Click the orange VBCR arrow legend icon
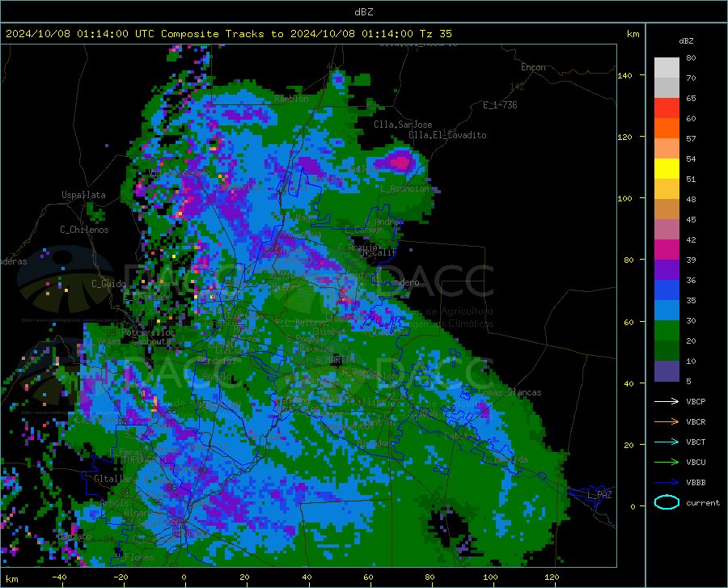The height and width of the screenshot is (588, 728). point(667,421)
